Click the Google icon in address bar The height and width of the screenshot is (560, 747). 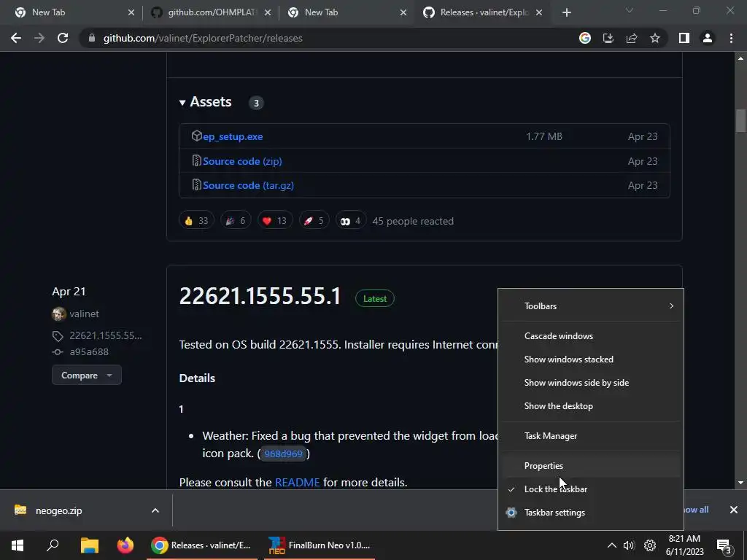point(584,38)
